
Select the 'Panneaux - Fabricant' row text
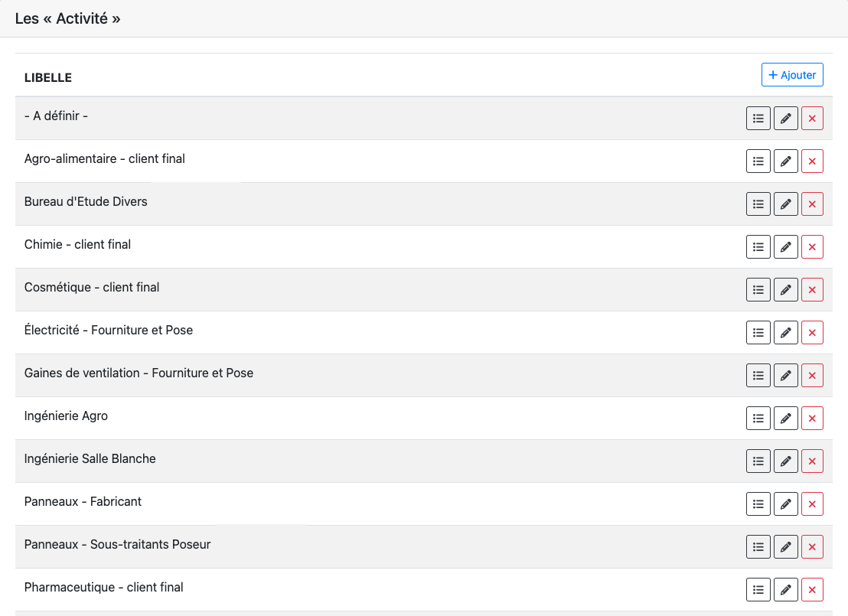pos(83,502)
